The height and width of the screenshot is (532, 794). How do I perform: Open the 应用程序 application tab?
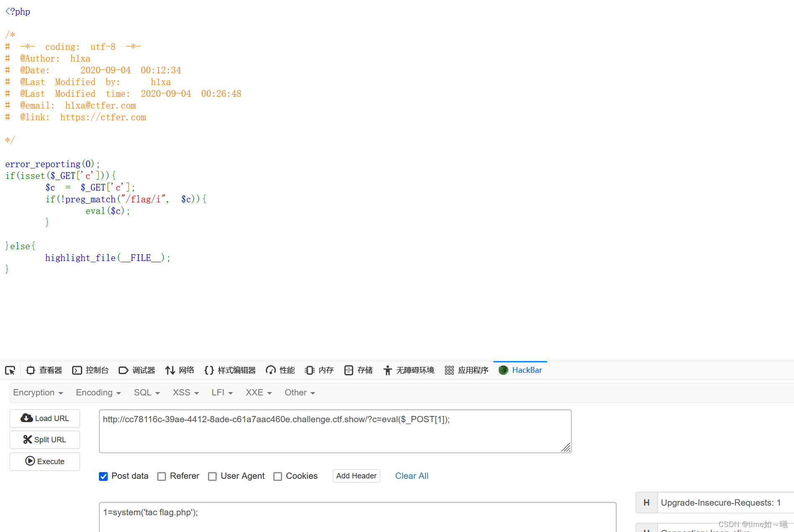click(x=467, y=370)
